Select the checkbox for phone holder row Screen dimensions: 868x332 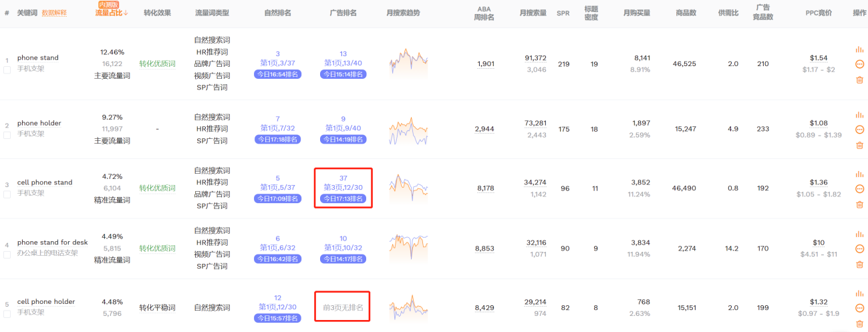click(x=7, y=135)
